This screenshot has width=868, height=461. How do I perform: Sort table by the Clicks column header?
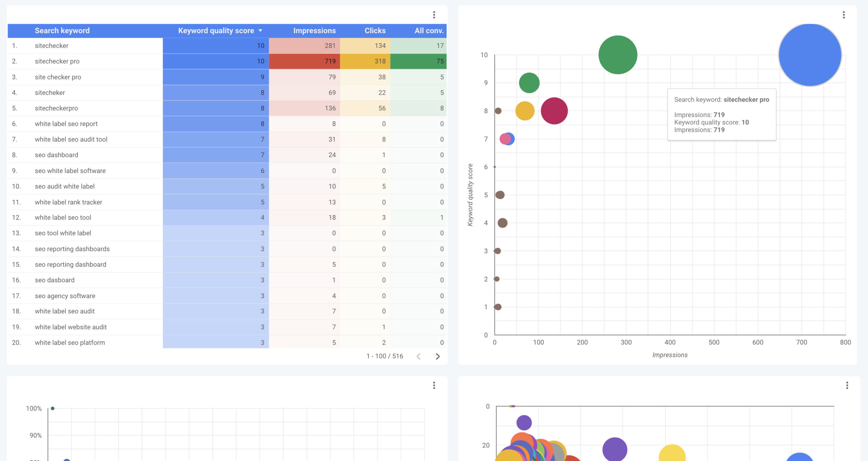click(375, 31)
